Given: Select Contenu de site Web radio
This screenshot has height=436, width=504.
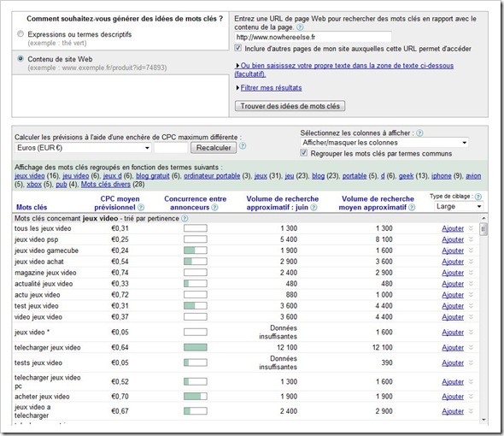Looking at the screenshot, I should tap(21, 59).
